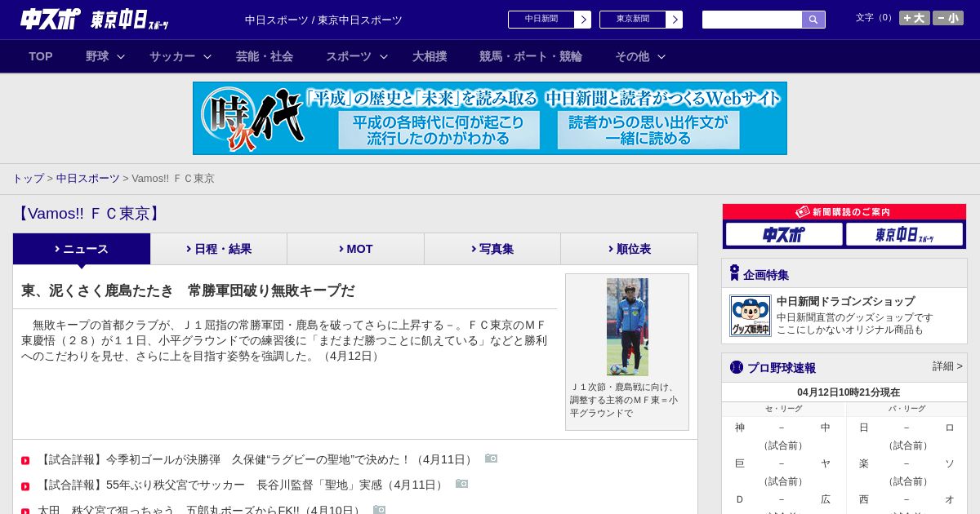Open 芸能・社会 section
980x514 pixels.
tap(265, 56)
